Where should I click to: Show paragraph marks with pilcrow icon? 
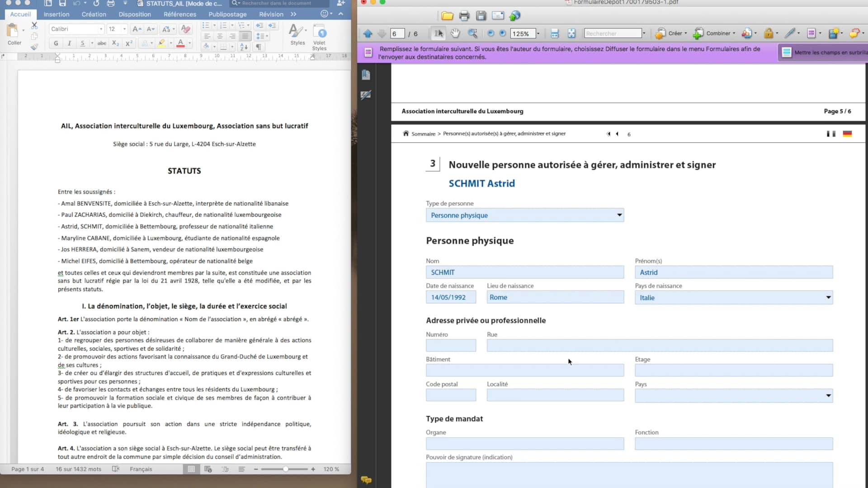pos(259,47)
